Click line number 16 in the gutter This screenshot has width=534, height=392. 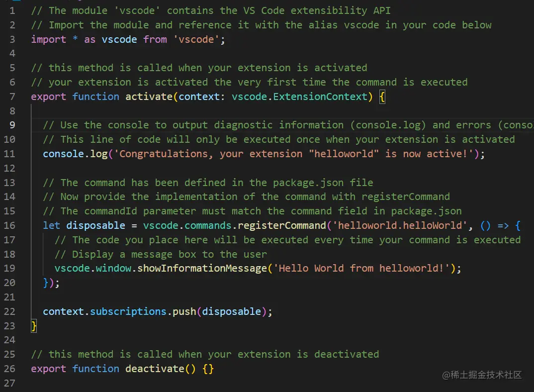pyautogui.click(x=9, y=225)
